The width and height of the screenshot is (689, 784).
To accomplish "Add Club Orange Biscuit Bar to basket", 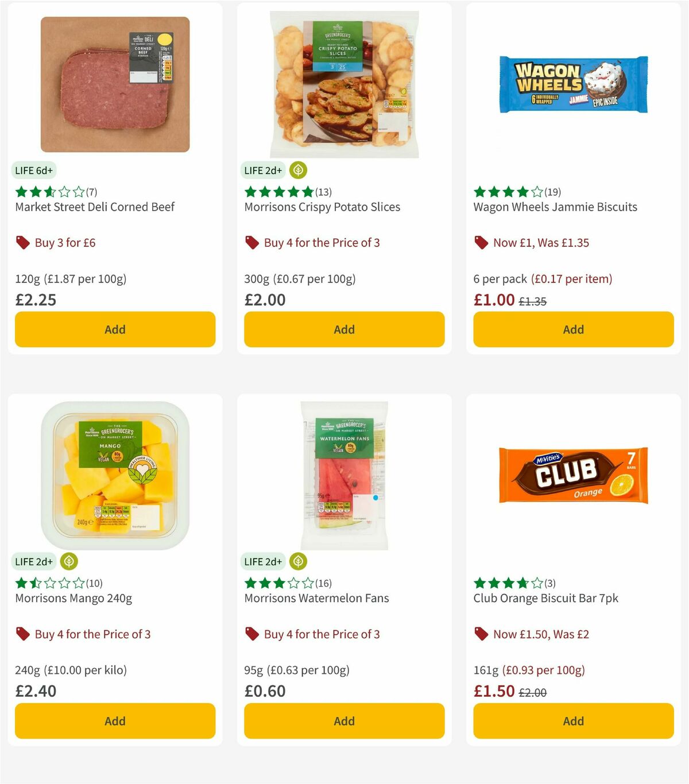I will click(x=572, y=720).
